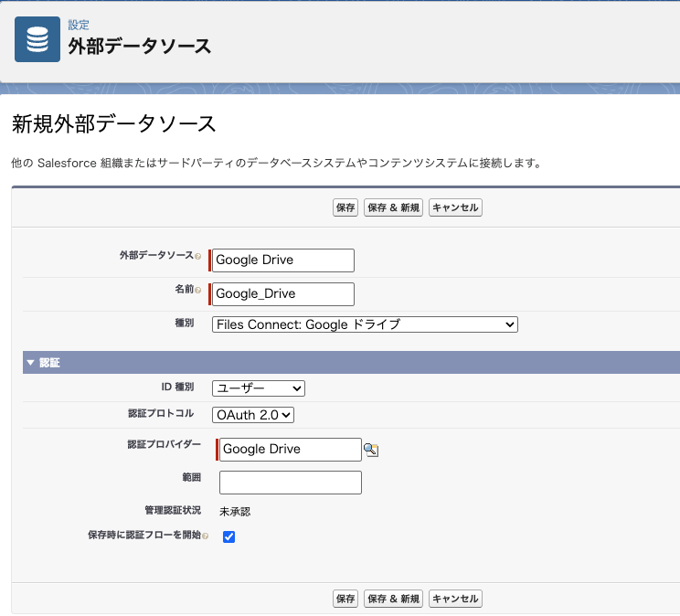
Task: Toggle 保存時に認証フローを開始 checkbox
Action: click(229, 536)
